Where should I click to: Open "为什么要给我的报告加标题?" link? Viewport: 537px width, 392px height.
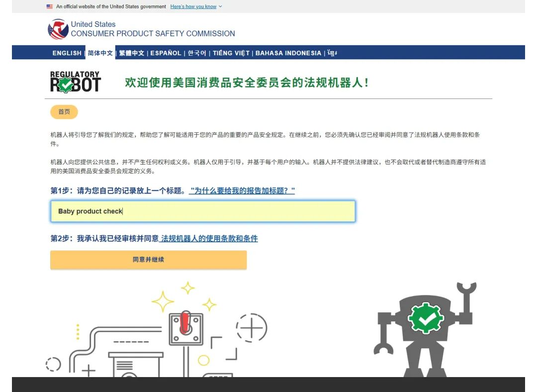pyautogui.click(x=242, y=191)
